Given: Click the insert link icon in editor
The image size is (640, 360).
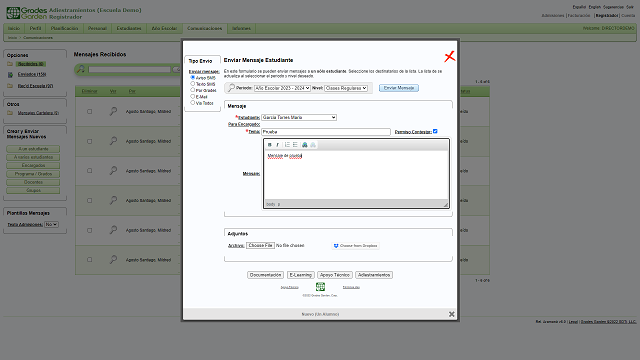Looking at the screenshot, I should coord(305,145).
